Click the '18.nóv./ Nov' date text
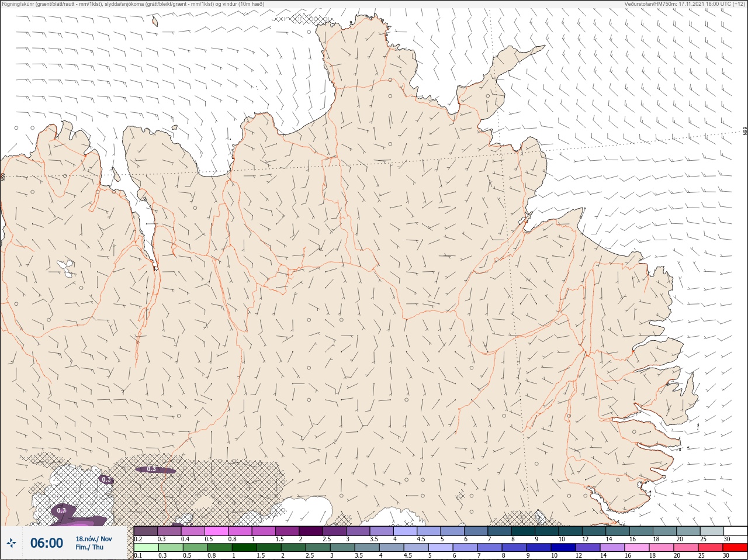Viewport: 748px width, 560px height. [93, 539]
